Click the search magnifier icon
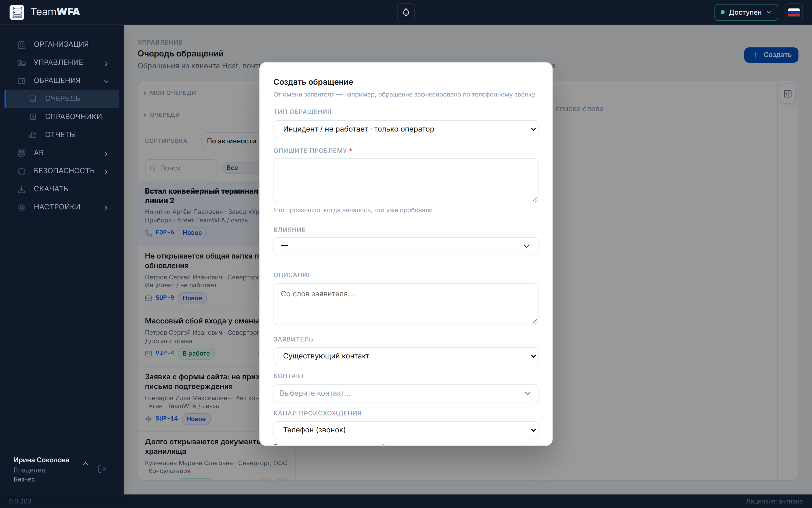 153,168
